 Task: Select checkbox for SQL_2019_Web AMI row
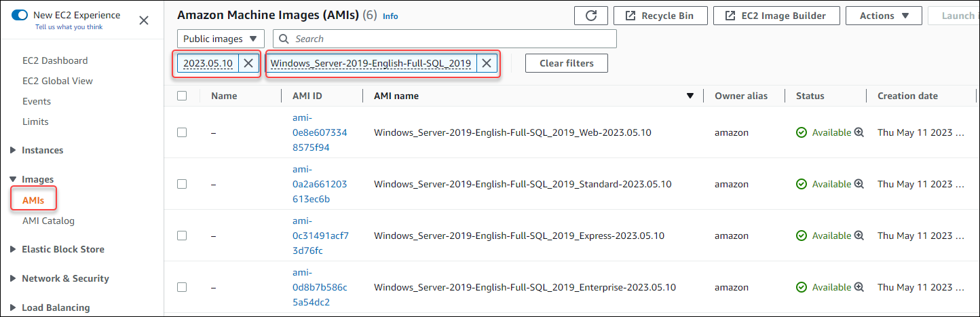tap(182, 132)
